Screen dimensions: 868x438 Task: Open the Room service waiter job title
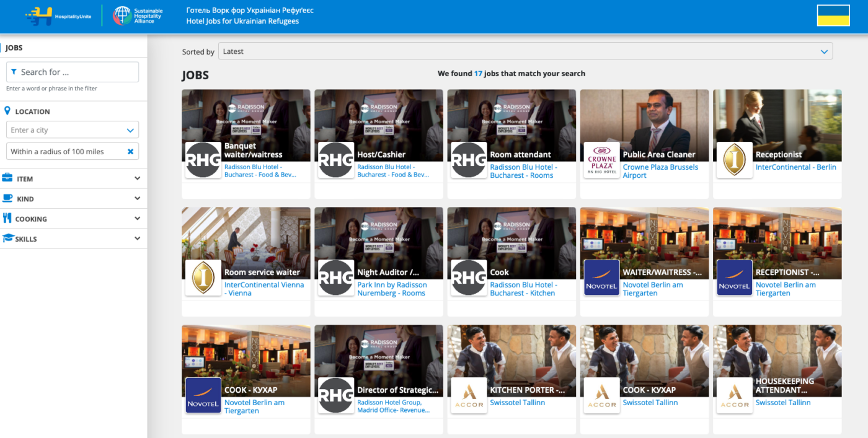(x=262, y=272)
